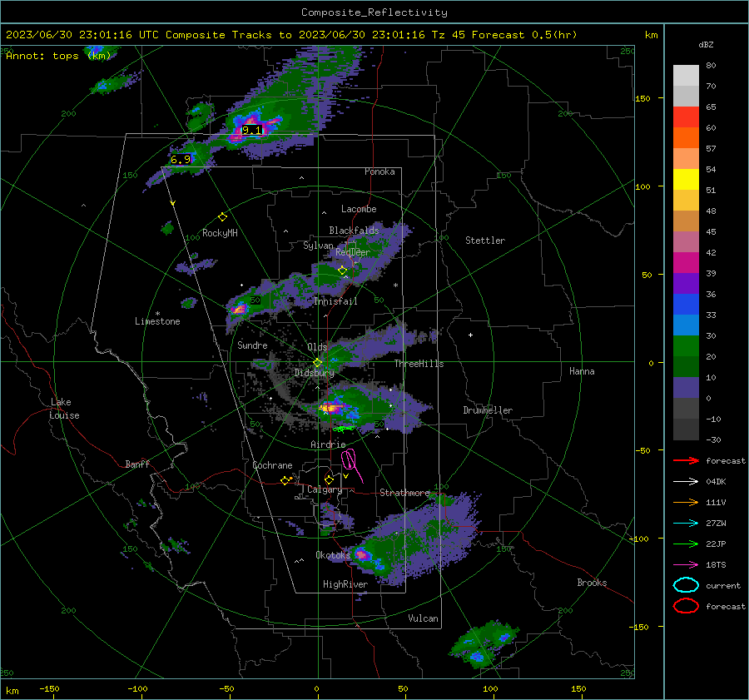Click the Cochrane city label
Viewport: 749px width, 700px height.
click(x=272, y=465)
